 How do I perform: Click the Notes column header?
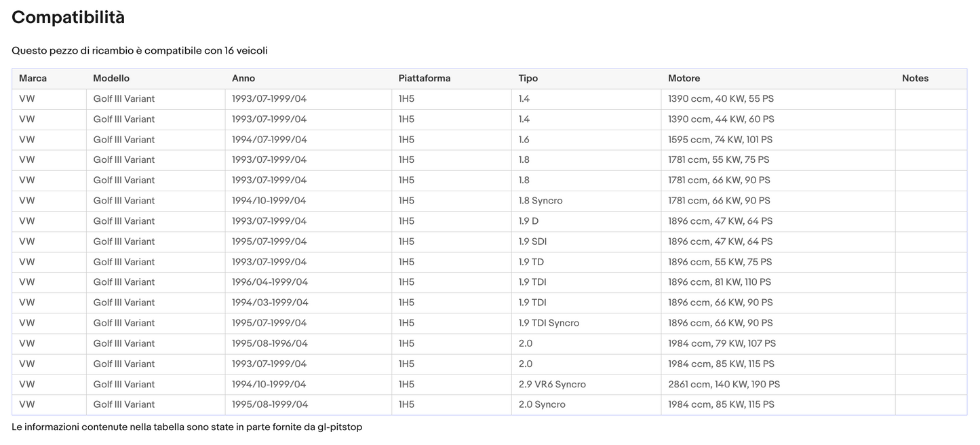915,79
